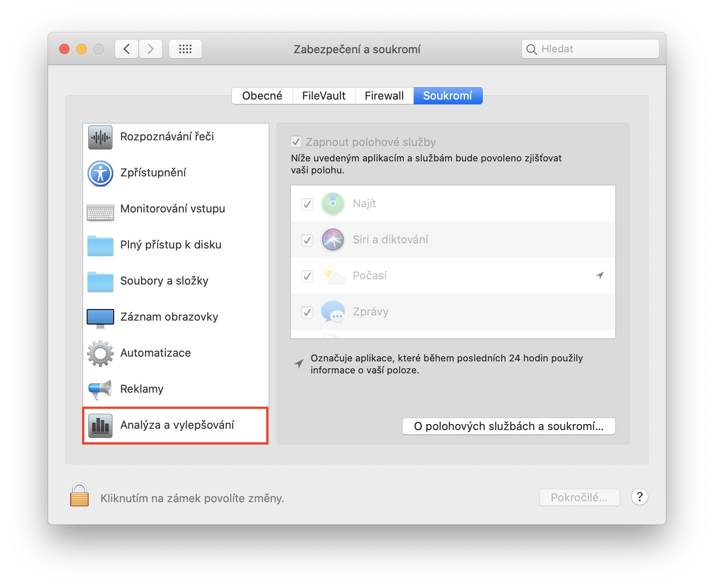Click Kliknutím na zámek povolíte změny text
Image resolution: width=714 pixels, height=588 pixels.
coord(192,498)
